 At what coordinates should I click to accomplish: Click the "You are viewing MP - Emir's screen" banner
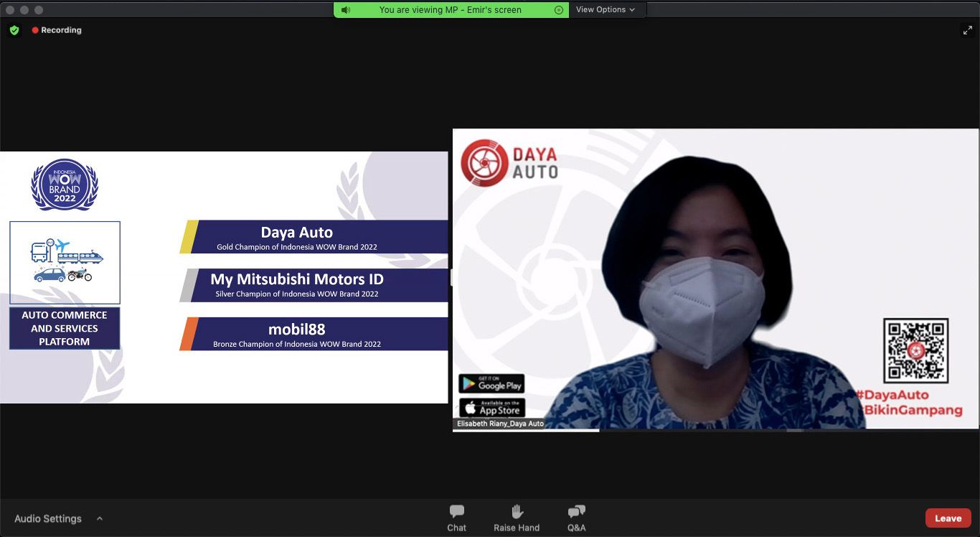pos(451,10)
